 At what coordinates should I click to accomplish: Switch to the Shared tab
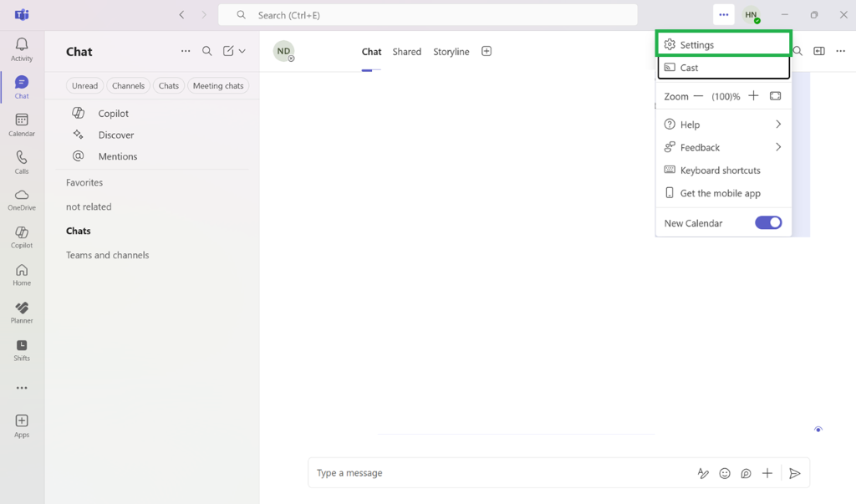[x=407, y=52]
